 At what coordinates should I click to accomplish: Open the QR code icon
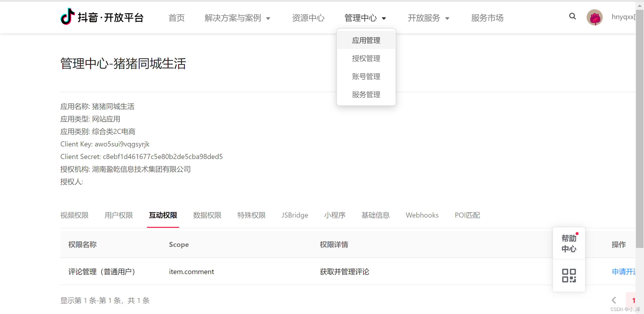[569, 275]
